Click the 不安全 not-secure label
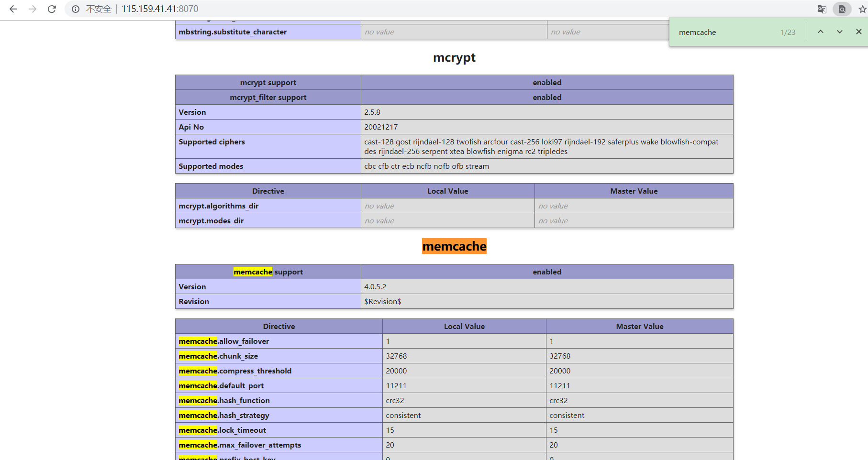This screenshot has width=868, height=460. (99, 9)
